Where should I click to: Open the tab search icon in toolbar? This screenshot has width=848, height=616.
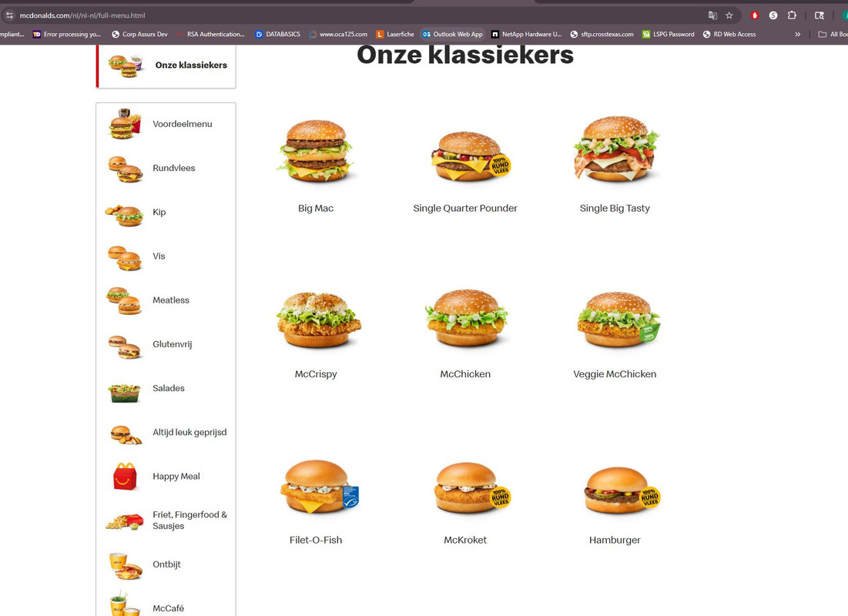tap(820, 15)
